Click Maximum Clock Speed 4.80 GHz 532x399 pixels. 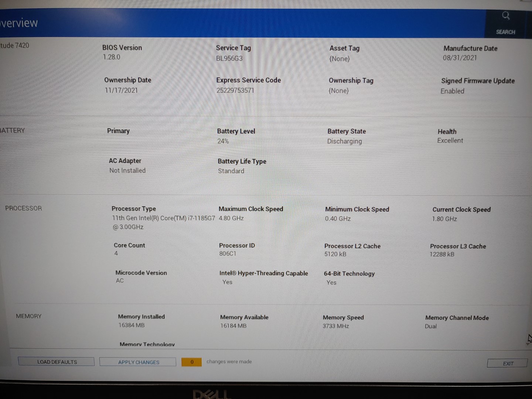(231, 218)
